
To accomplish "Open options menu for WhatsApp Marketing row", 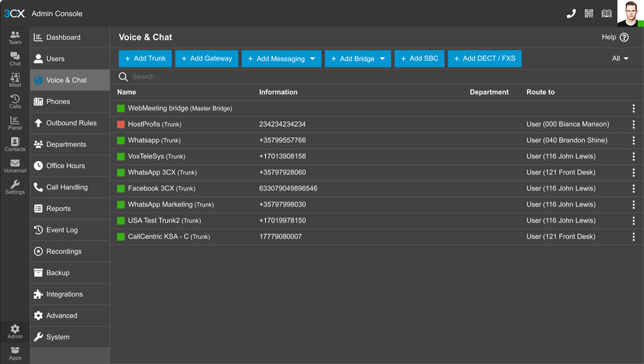I will click(x=633, y=204).
